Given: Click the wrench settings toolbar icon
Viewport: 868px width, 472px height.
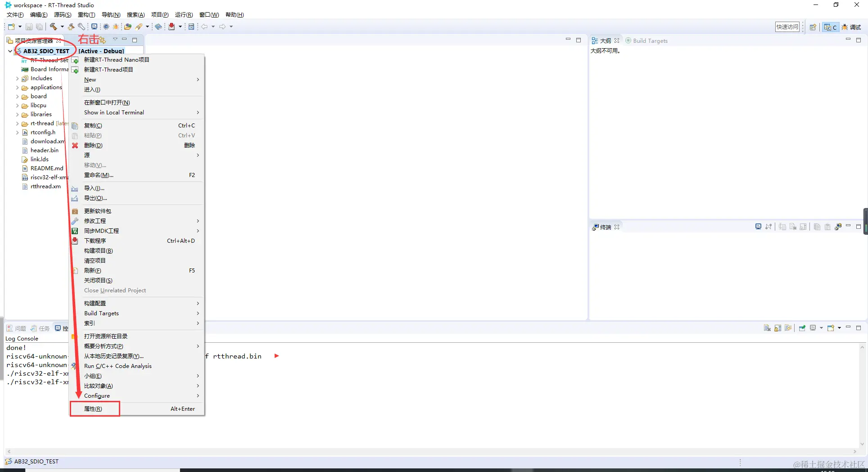Looking at the screenshot, I should coord(81,27).
